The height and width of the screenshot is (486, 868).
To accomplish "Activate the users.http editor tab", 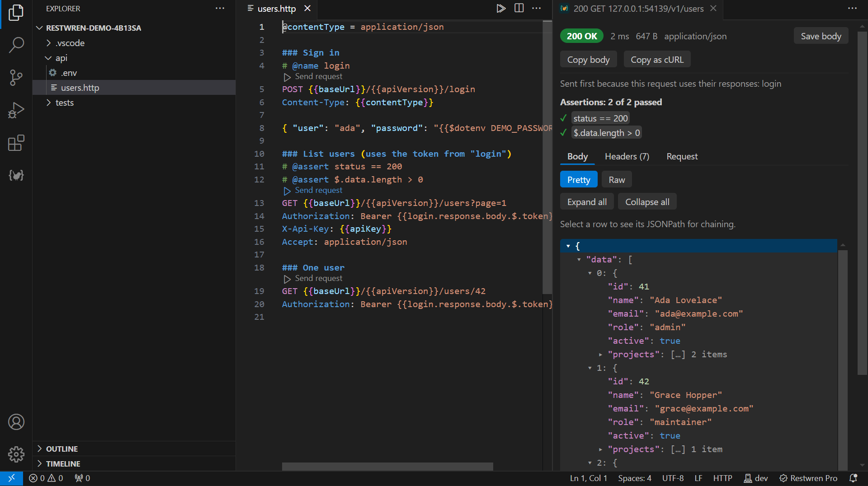I will (x=277, y=9).
